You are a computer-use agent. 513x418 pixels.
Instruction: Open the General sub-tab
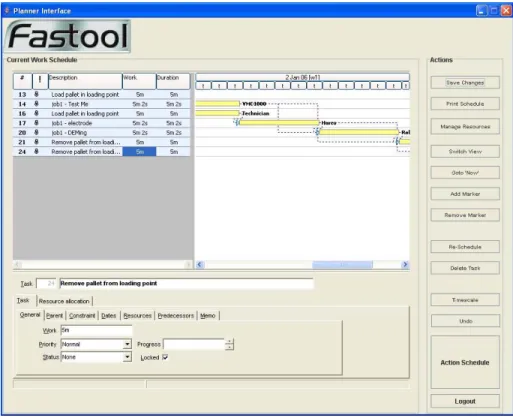30,315
